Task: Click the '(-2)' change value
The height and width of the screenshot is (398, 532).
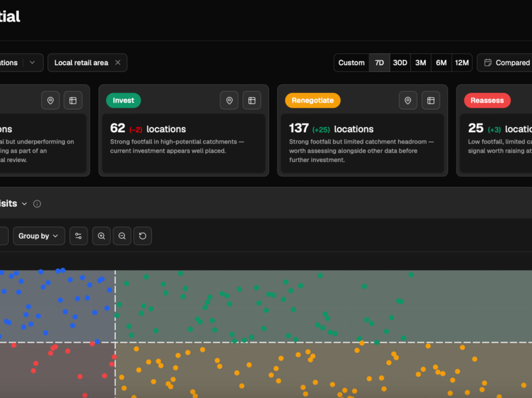Action: (136, 130)
